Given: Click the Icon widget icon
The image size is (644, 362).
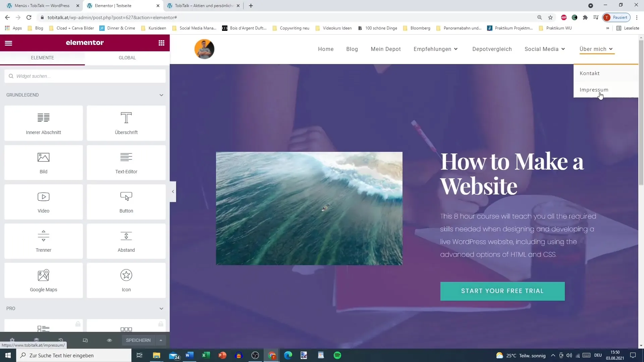Looking at the screenshot, I should 126,275.
